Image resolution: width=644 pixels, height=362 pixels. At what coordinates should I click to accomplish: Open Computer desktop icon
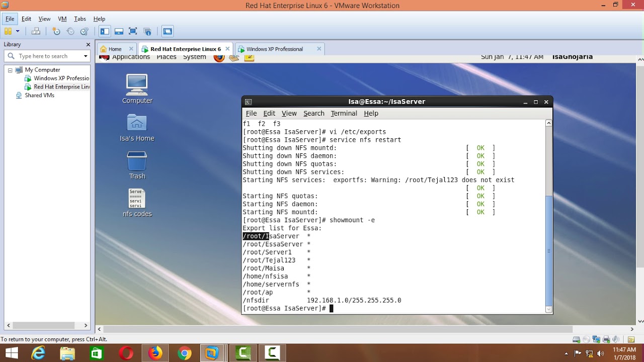coord(137,89)
